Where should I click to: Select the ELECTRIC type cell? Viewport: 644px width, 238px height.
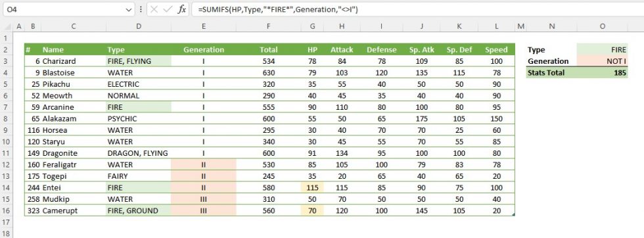[x=139, y=84]
